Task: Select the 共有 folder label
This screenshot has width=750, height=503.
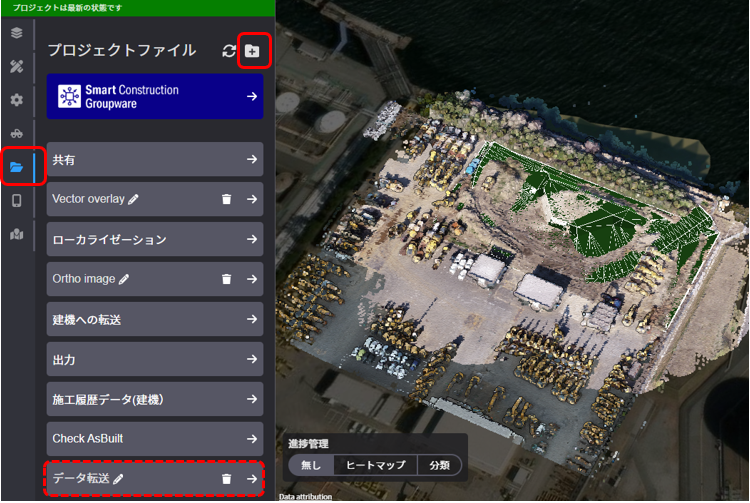Action: click(x=64, y=160)
